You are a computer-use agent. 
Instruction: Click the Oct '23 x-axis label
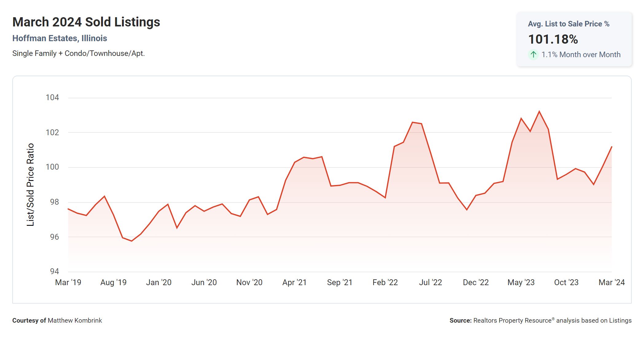[x=566, y=282]
